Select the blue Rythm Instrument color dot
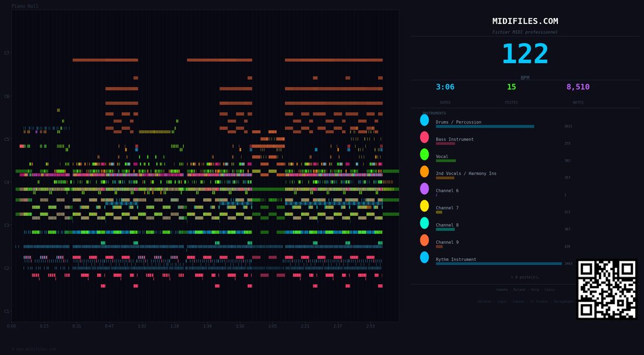644x355 pixels. [424, 257]
